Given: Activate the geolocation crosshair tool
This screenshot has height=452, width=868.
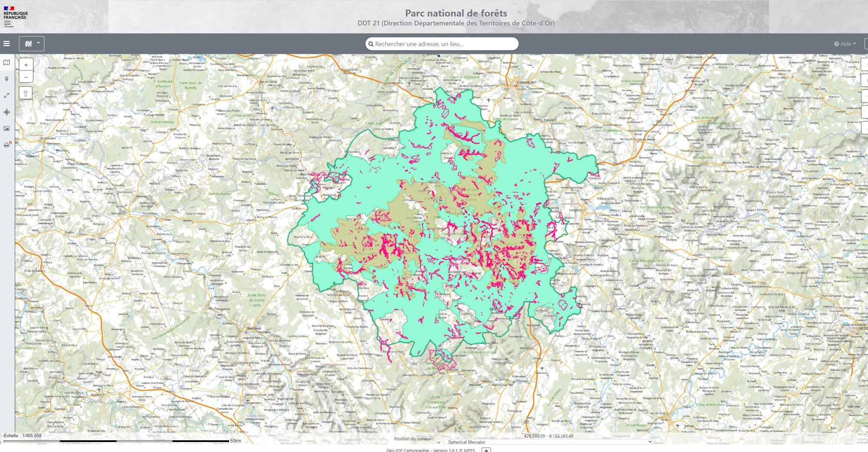Looking at the screenshot, I should click(x=7, y=112).
